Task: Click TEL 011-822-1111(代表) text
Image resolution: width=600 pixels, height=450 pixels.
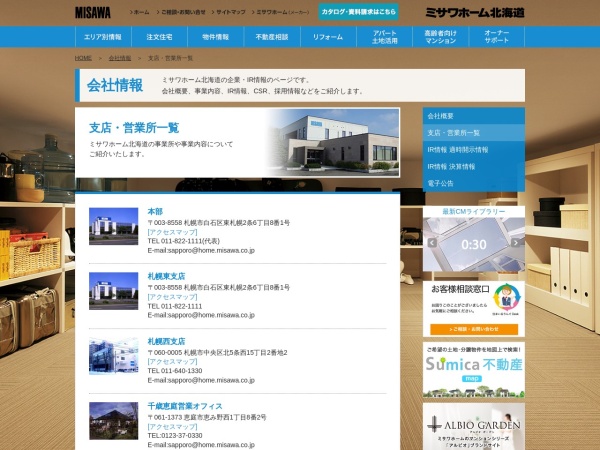Action: click(x=184, y=241)
